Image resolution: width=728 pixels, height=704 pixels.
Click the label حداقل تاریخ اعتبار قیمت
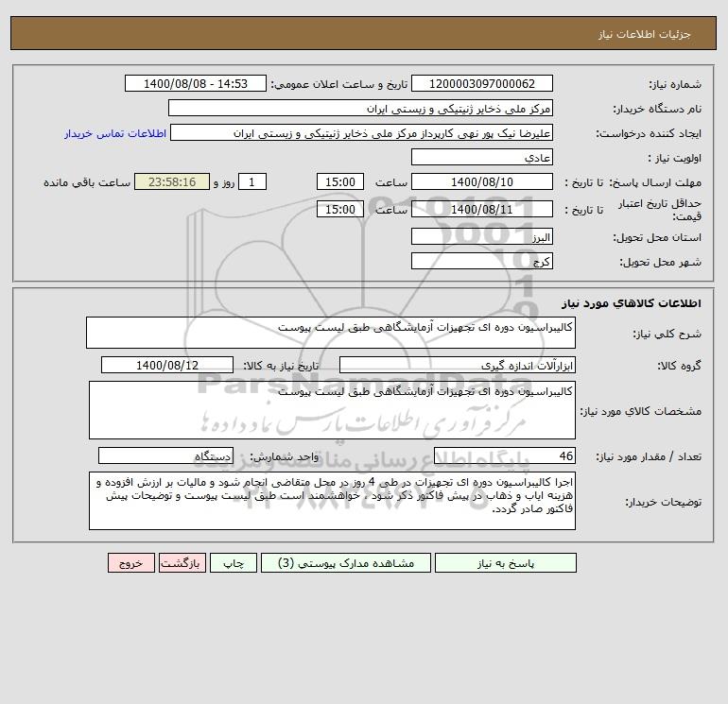[x=659, y=210]
